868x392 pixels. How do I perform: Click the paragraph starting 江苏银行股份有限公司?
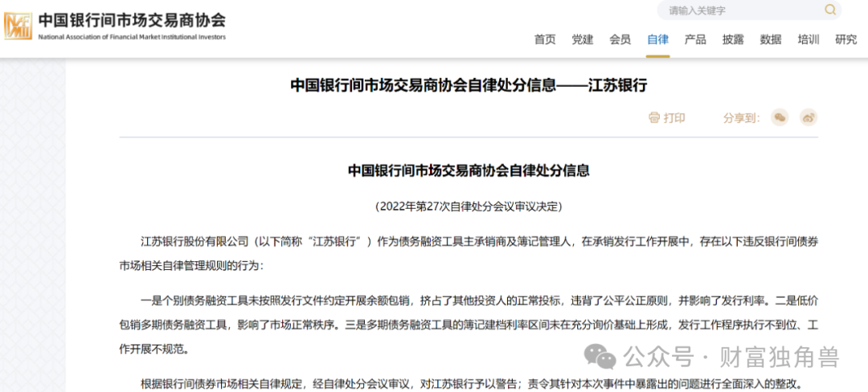(x=469, y=253)
